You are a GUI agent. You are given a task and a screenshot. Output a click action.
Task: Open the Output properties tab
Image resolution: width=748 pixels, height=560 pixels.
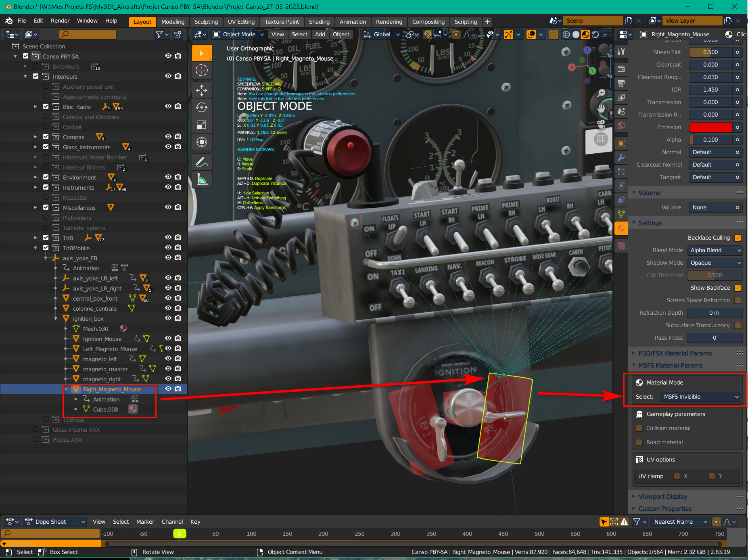click(x=621, y=83)
